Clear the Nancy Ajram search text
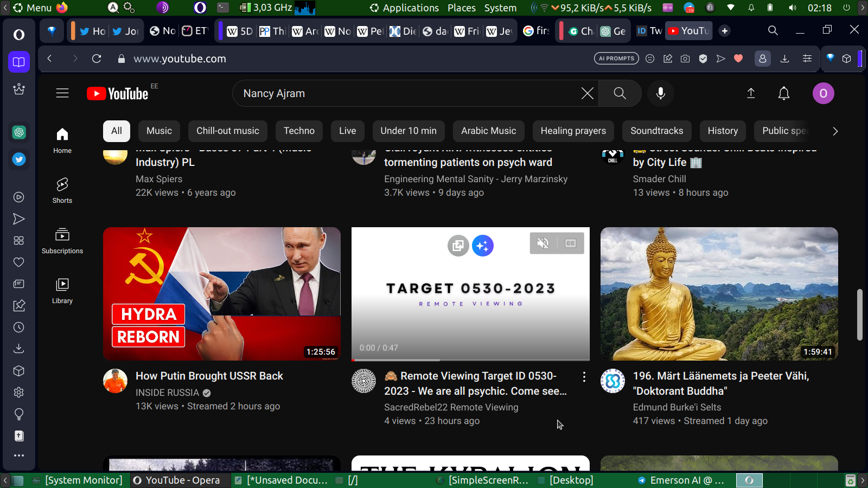This screenshot has height=488, width=868. tap(587, 93)
